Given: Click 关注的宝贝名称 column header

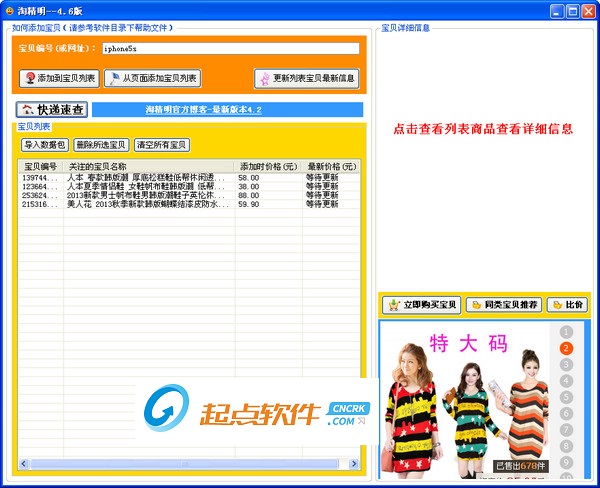Looking at the screenshot, I should click(148, 166).
